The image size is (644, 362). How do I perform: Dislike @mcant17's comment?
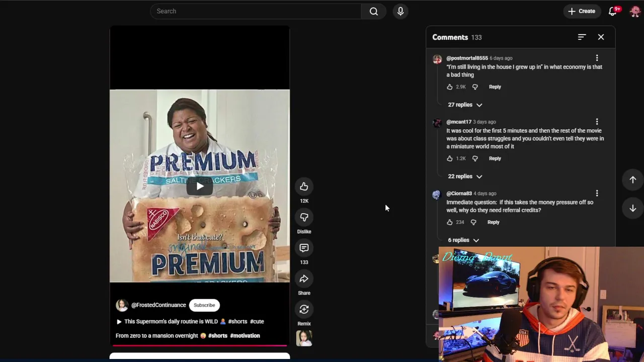475,158
